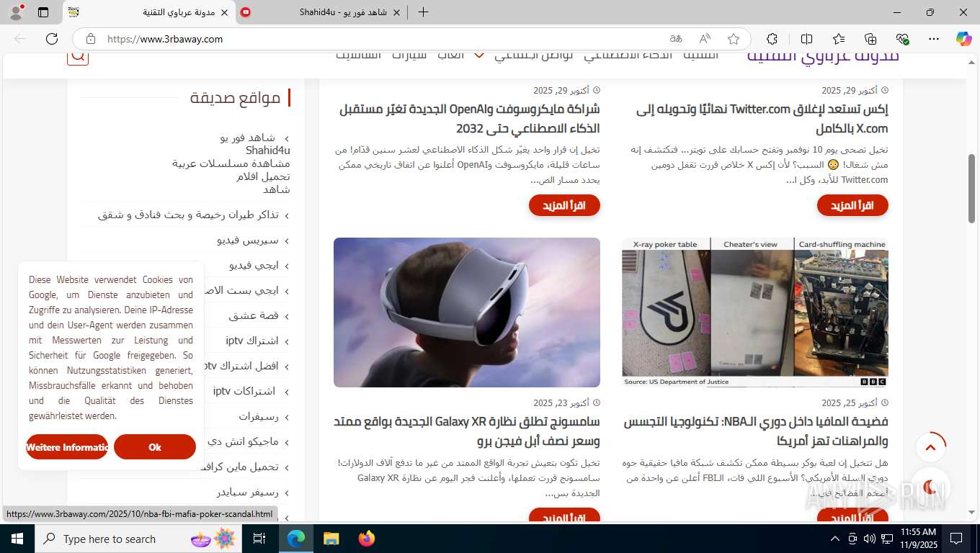Open Task View on the taskbar
This screenshot has width=980, height=553.
click(259, 539)
